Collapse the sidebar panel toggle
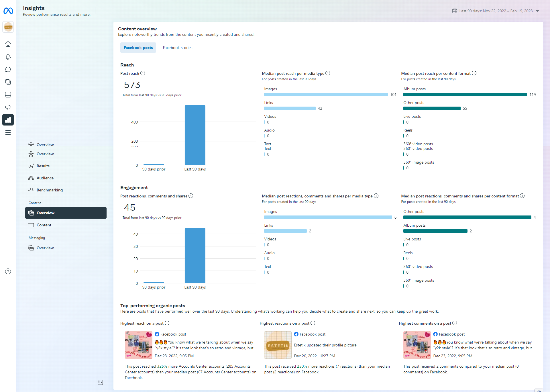This screenshot has height=392, width=550. (x=100, y=382)
